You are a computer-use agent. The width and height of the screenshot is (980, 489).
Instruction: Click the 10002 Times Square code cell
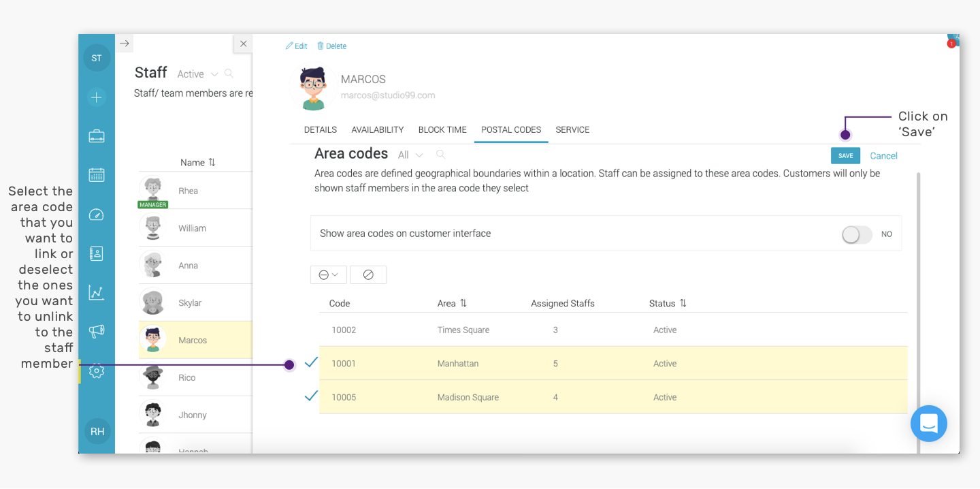pyautogui.click(x=344, y=330)
